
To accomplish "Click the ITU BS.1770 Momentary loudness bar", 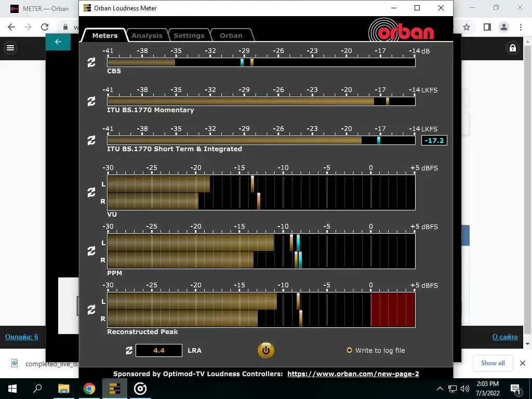I will click(261, 101).
